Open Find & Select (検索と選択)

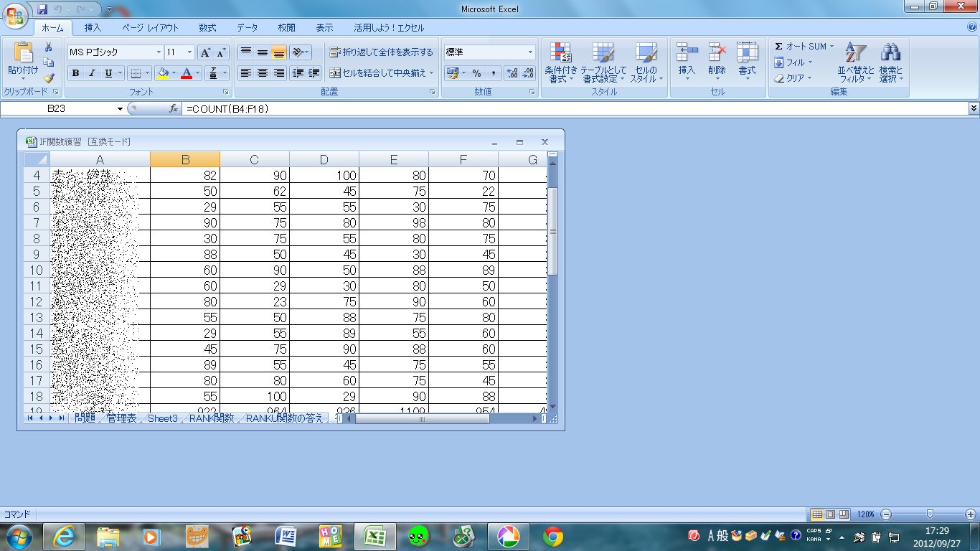pos(890,63)
